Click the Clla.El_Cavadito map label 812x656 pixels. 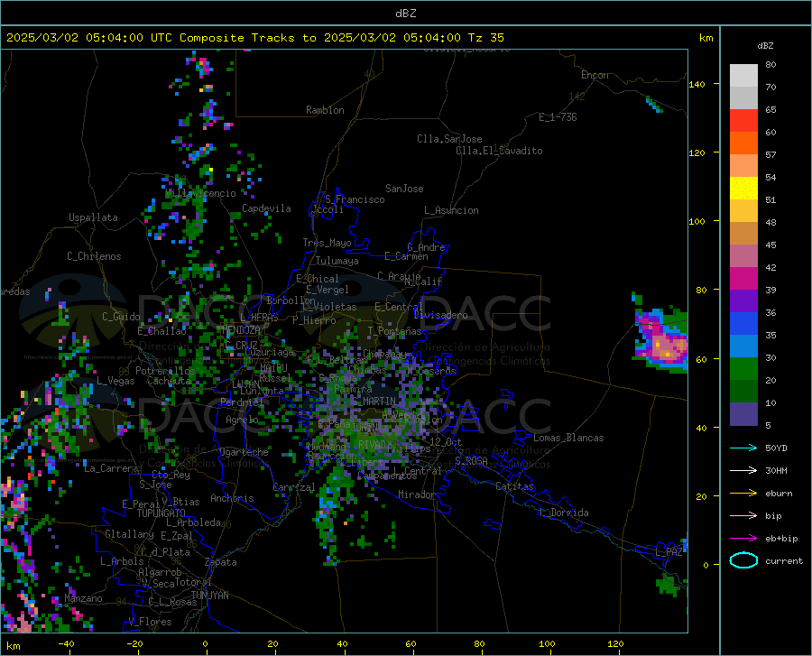pyautogui.click(x=499, y=151)
